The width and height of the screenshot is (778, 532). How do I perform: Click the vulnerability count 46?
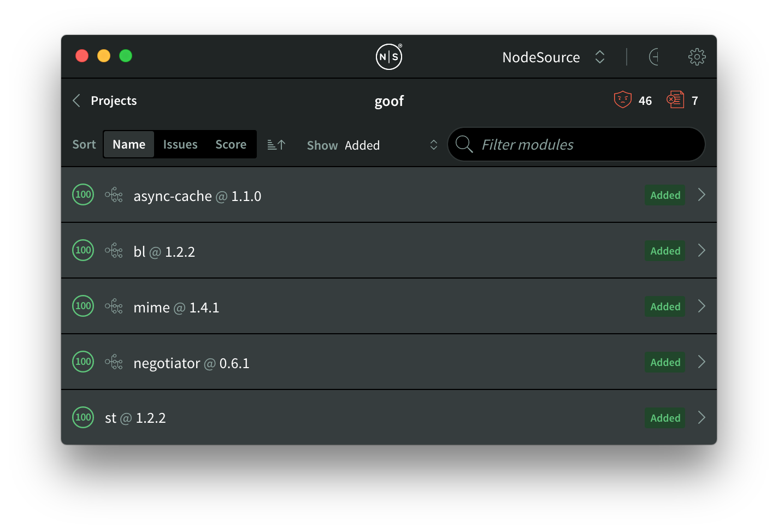coord(645,101)
